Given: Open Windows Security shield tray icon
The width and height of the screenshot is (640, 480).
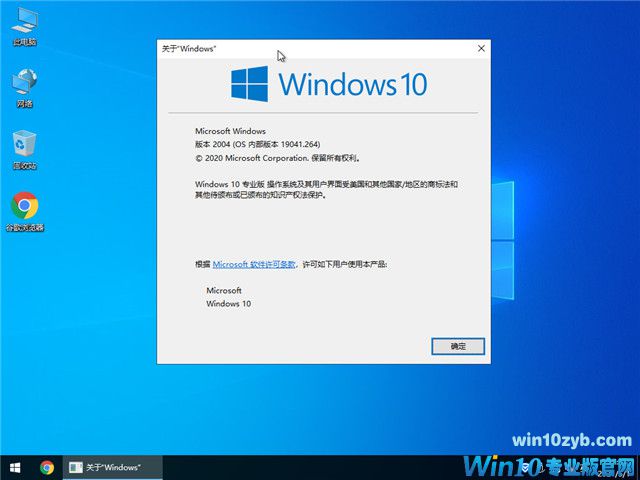Looking at the screenshot, I should point(524,467).
